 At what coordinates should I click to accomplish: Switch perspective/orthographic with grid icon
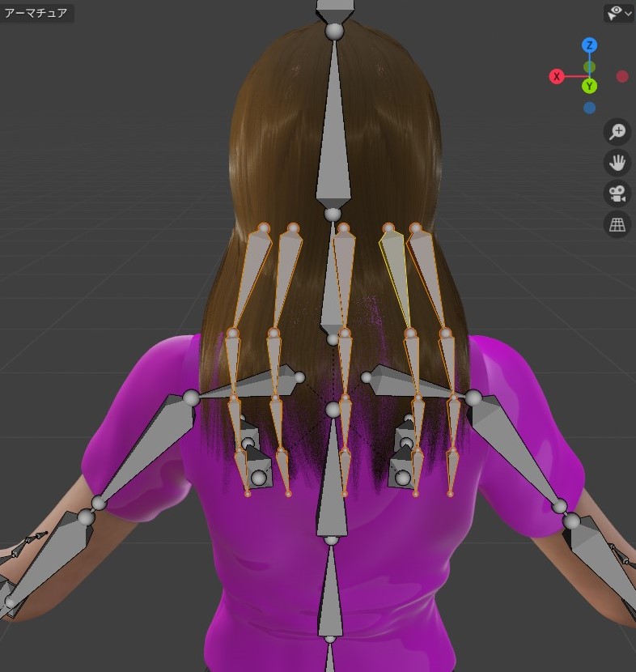click(617, 224)
